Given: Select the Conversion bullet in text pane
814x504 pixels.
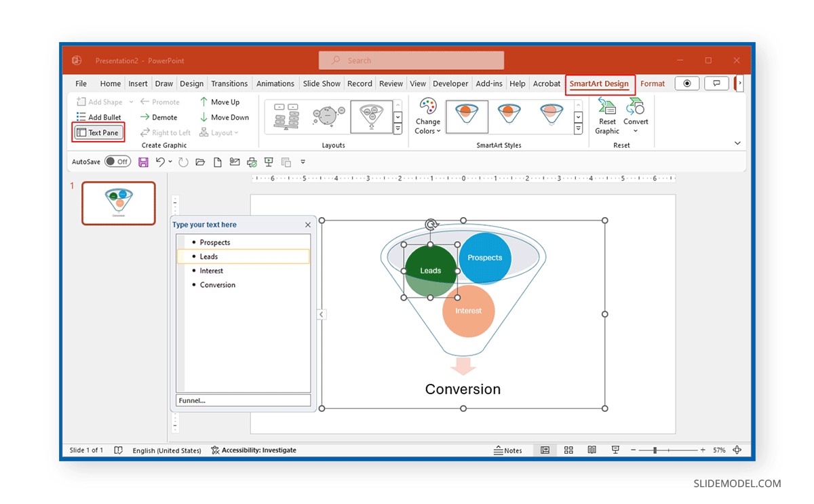Looking at the screenshot, I should tap(243, 285).
